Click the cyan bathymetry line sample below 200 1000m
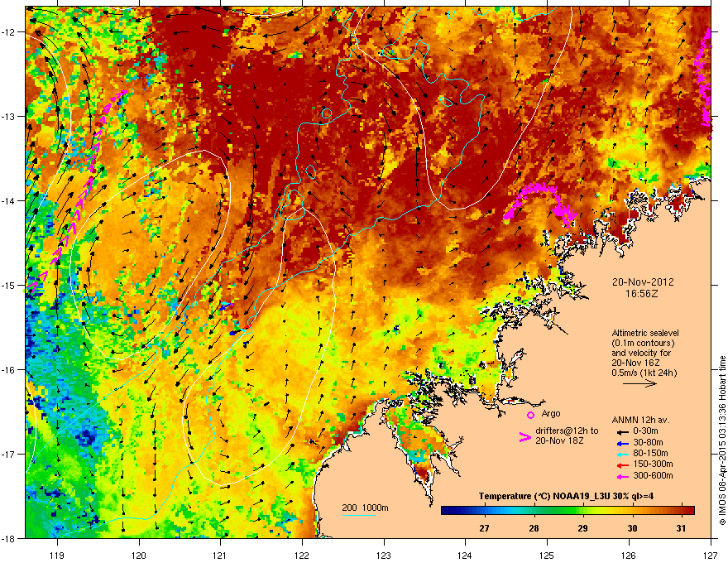 point(359,515)
